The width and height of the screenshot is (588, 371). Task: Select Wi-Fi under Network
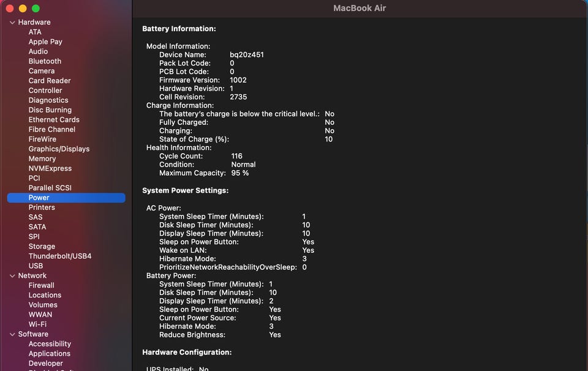[x=37, y=324]
